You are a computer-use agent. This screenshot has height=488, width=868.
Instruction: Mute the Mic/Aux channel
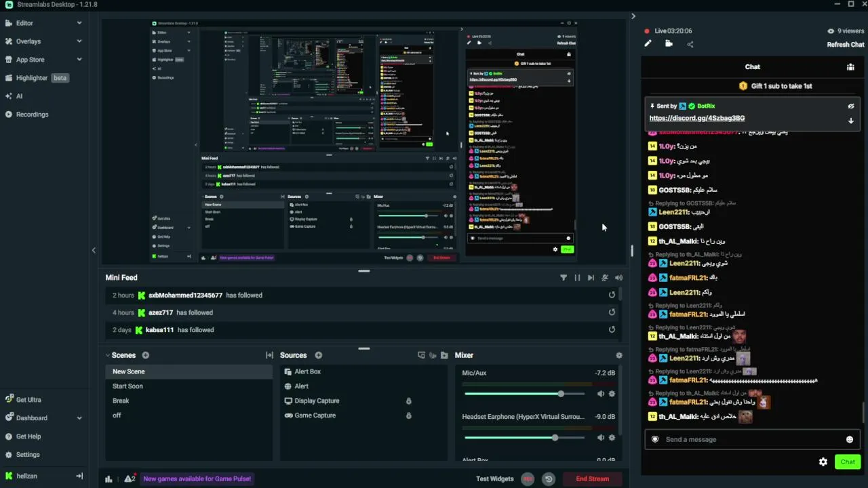[x=600, y=394]
